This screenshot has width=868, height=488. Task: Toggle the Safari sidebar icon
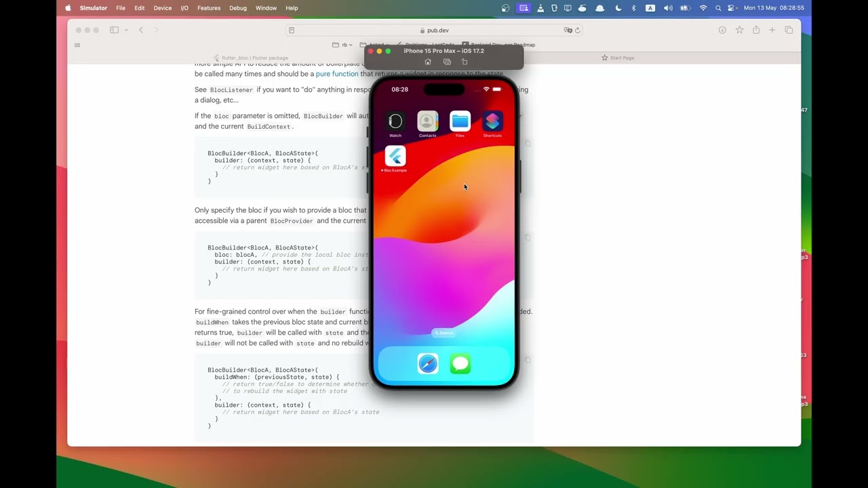click(114, 30)
